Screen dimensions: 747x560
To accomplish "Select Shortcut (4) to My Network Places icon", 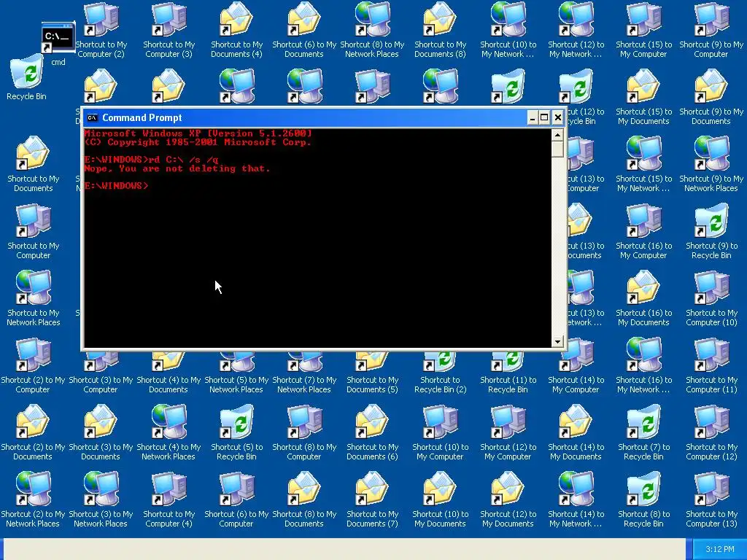I will [x=169, y=422].
